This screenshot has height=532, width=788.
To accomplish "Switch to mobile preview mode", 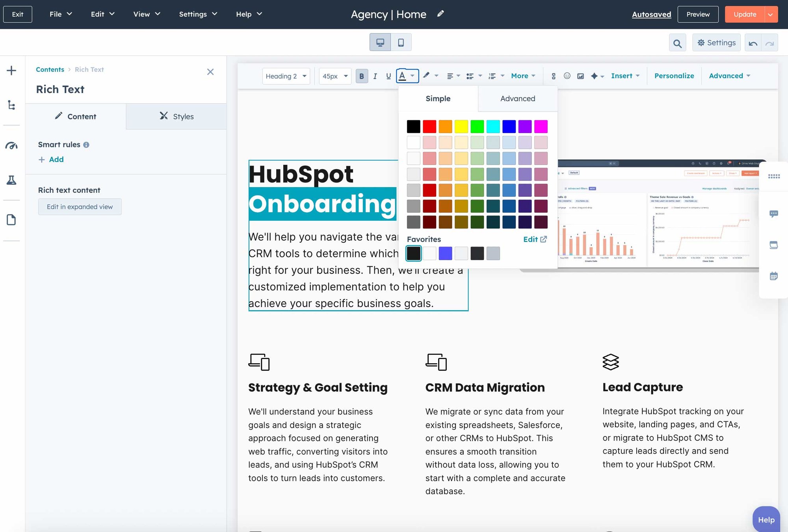I will point(401,42).
